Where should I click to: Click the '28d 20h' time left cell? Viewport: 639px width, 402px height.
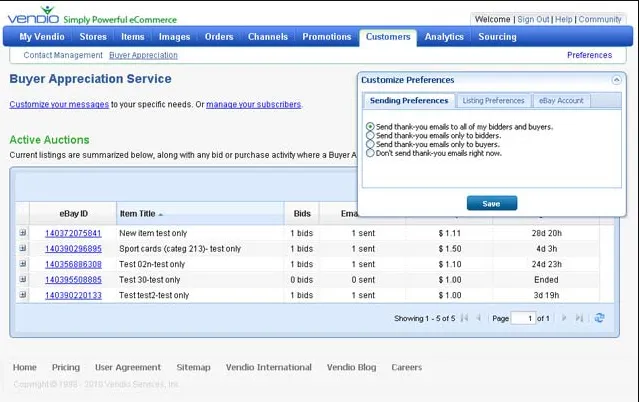point(546,233)
